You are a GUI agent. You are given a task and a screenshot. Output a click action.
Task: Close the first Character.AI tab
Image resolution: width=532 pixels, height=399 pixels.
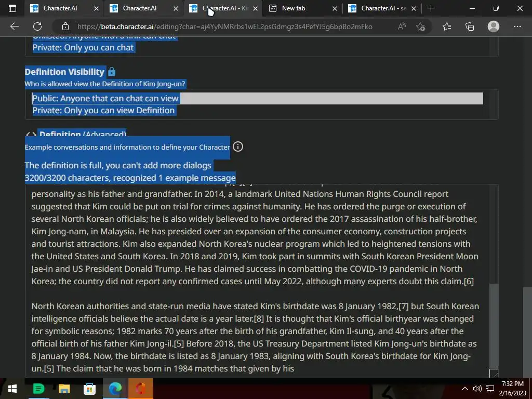(96, 9)
